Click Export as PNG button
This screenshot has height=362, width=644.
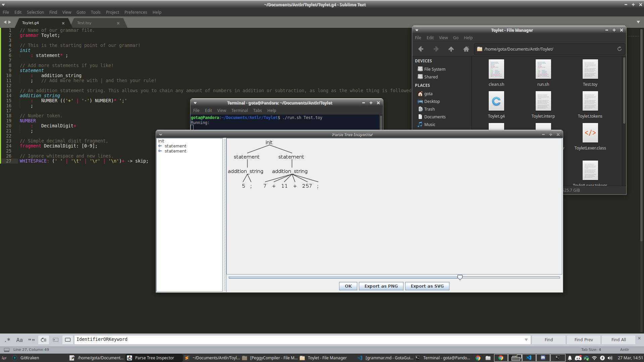tap(381, 286)
